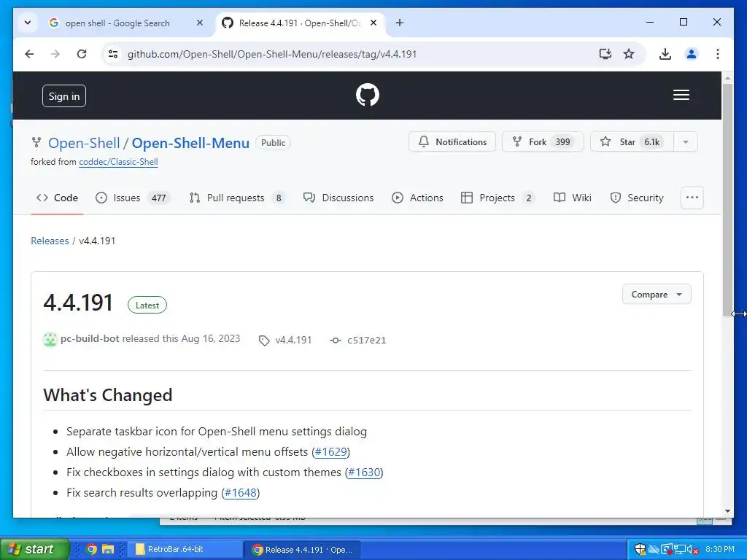Open the Projects tab

[498, 198]
